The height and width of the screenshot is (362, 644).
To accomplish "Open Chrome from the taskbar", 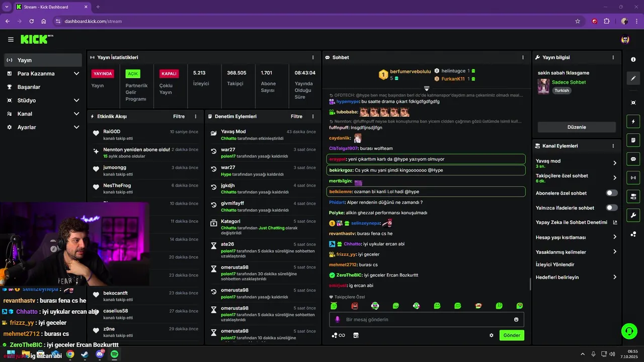I will 70,354.
